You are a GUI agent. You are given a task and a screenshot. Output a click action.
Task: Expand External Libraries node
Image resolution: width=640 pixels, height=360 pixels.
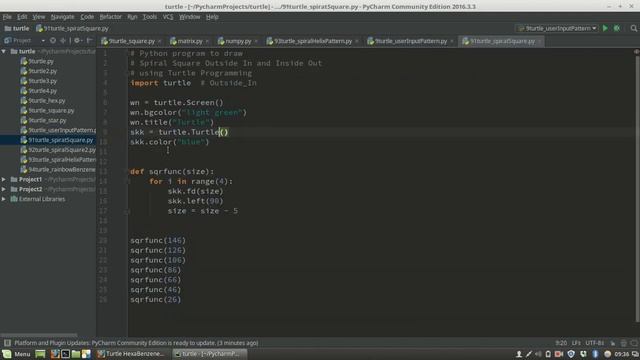(x=4, y=199)
